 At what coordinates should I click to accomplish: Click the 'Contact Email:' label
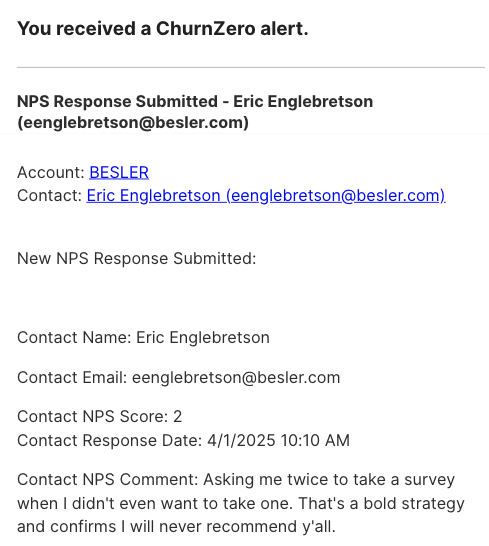click(x=72, y=377)
